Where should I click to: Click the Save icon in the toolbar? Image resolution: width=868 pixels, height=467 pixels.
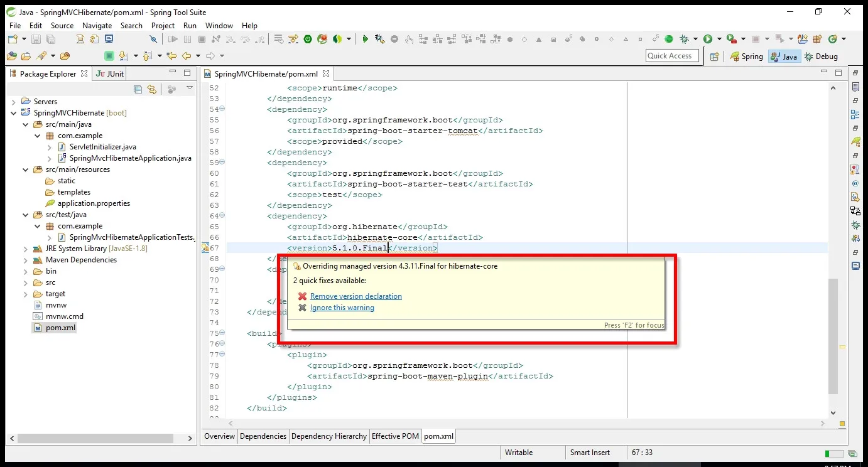coord(35,39)
